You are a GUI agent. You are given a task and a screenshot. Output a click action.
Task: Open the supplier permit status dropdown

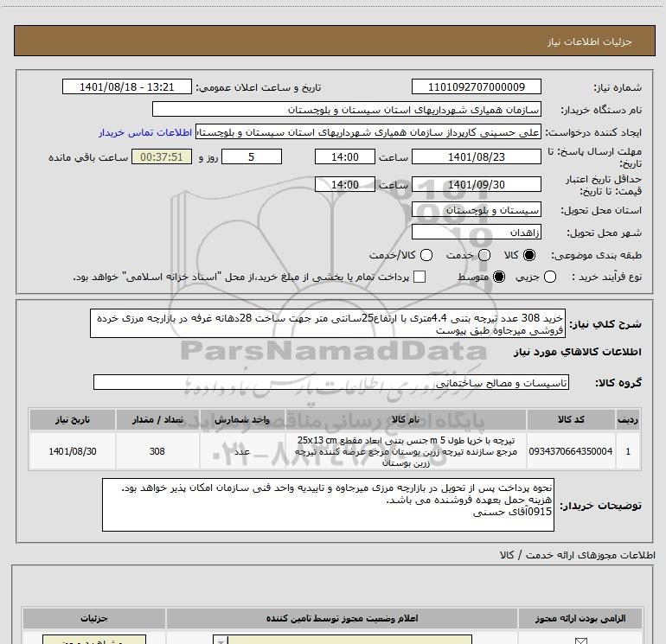343,640
